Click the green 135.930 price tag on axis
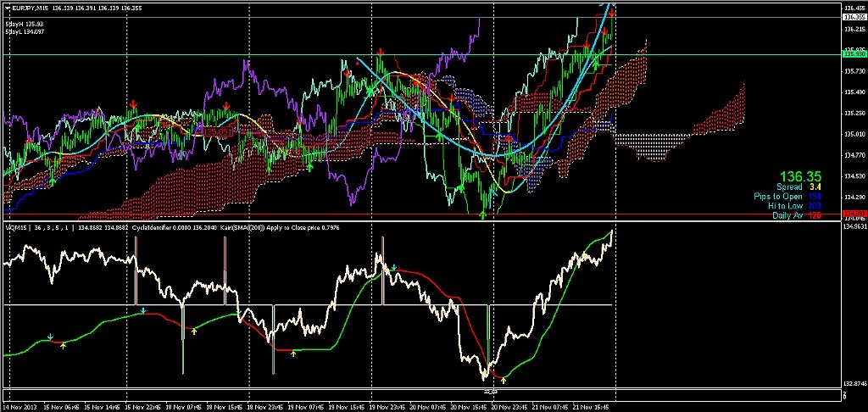868x412 pixels. click(853, 53)
